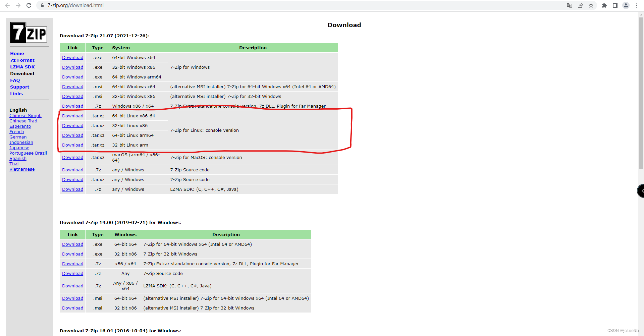This screenshot has height=336, width=644.
Task: Download the 32-bit Windows x86 .exe
Action: pos(72,67)
